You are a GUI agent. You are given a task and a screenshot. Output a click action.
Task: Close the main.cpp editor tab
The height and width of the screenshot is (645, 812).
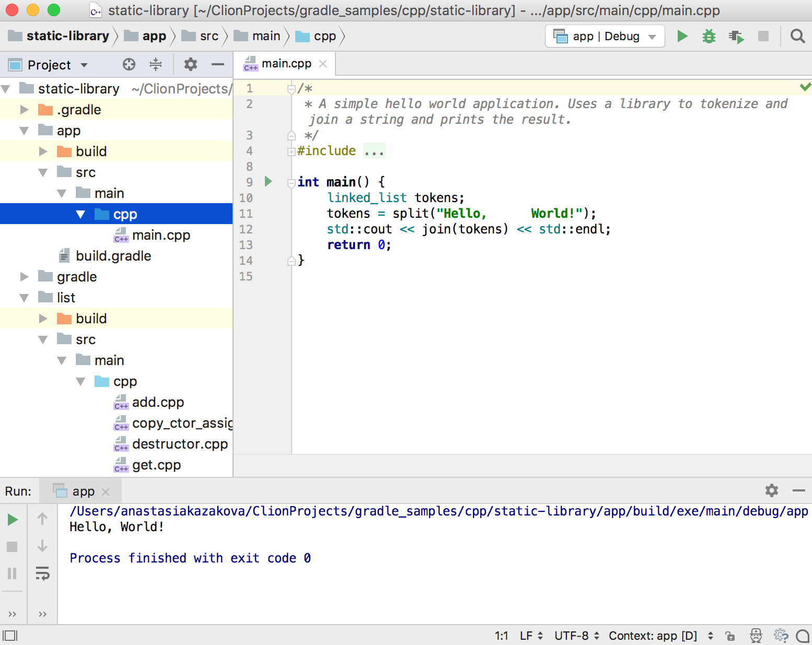[323, 64]
